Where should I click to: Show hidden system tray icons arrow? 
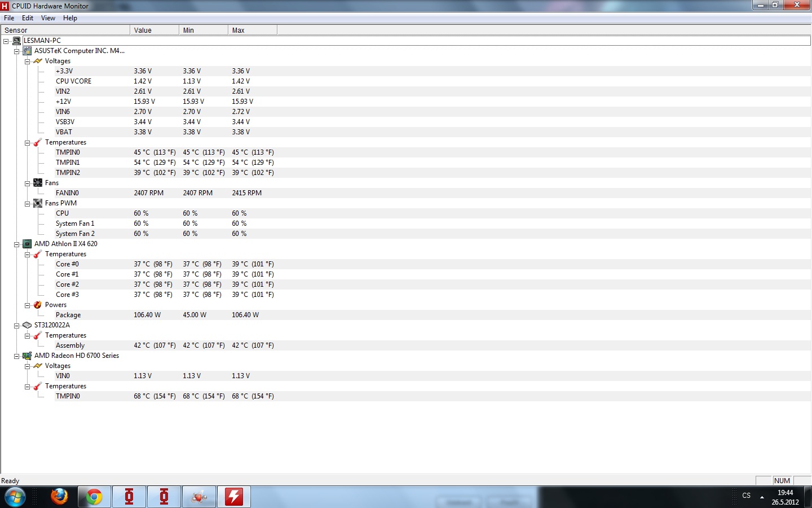(x=762, y=497)
